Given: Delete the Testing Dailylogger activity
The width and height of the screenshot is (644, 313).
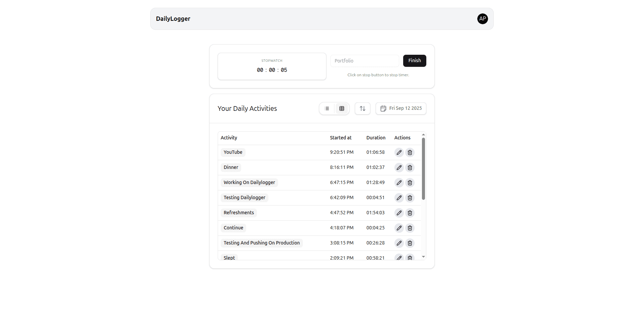Looking at the screenshot, I should [x=410, y=198].
